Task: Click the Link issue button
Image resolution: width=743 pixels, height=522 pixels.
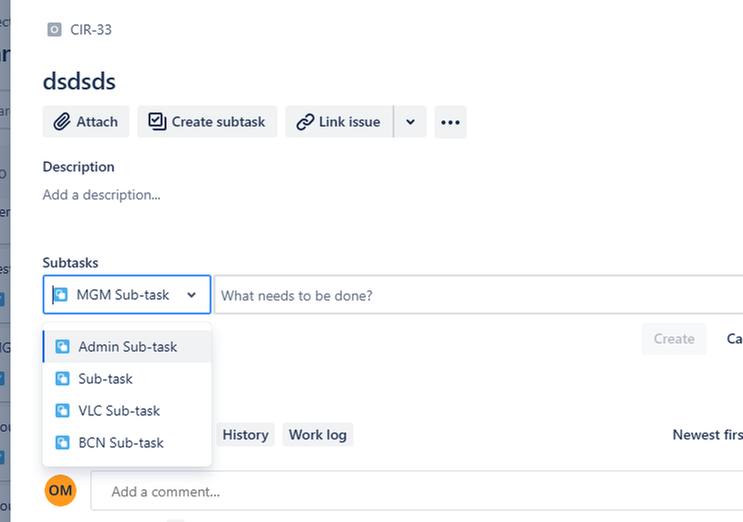Action: click(339, 122)
